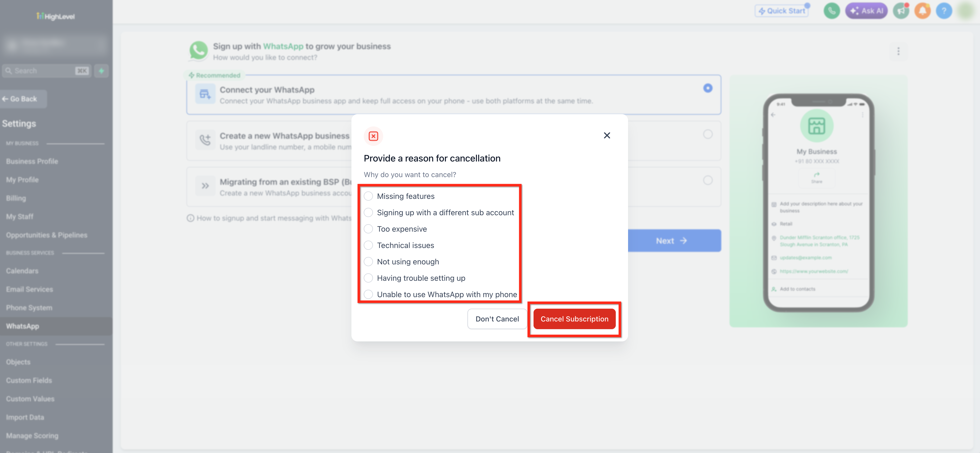
Task: Click the blue help question mark icon
Action: [944, 11]
